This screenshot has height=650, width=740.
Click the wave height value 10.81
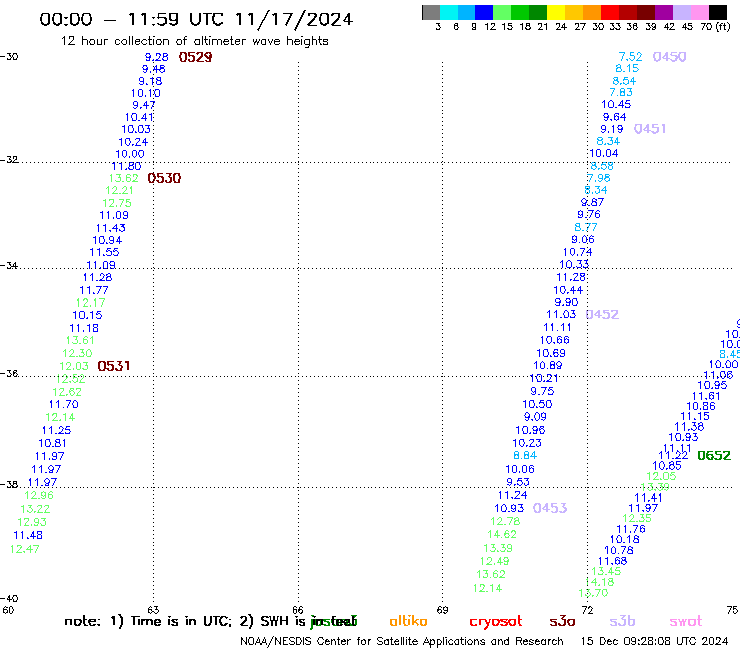52,443
